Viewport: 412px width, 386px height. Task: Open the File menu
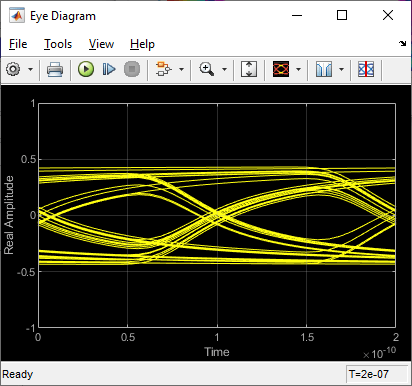tap(18, 44)
